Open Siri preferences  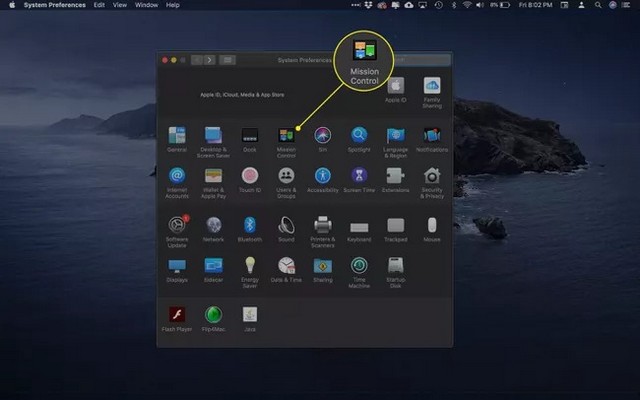[322, 140]
